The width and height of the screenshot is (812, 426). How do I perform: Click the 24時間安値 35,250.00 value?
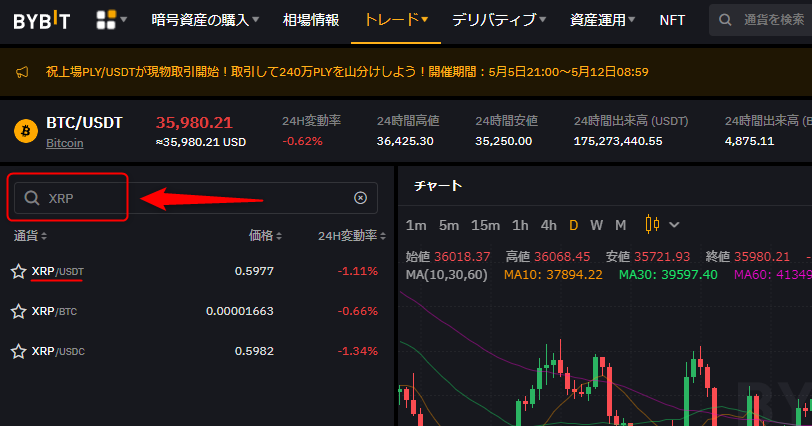(x=504, y=141)
